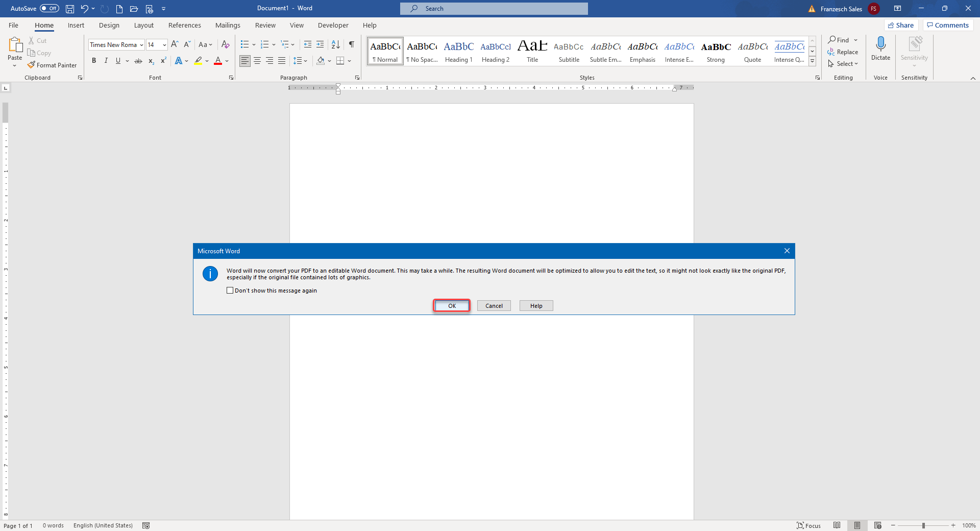980x531 pixels.
Task: Click Cancel in the PDF conversion dialog
Action: 494,306
